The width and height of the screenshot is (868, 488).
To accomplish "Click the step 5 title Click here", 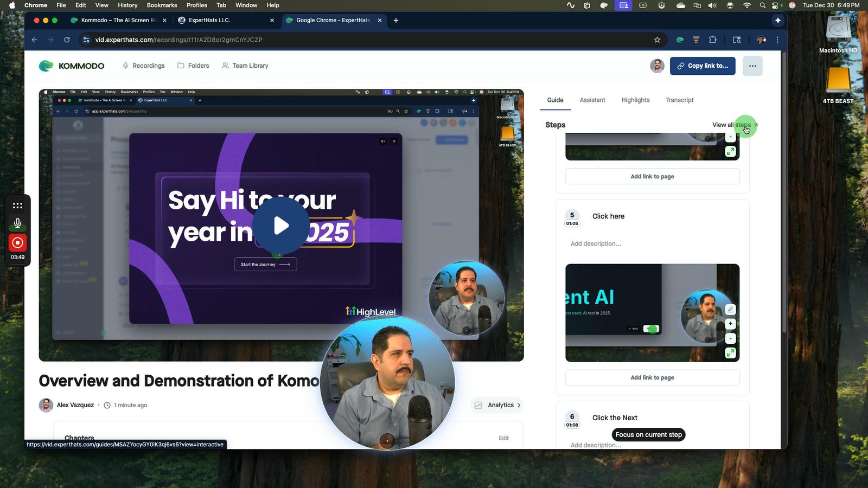I will [x=608, y=216].
